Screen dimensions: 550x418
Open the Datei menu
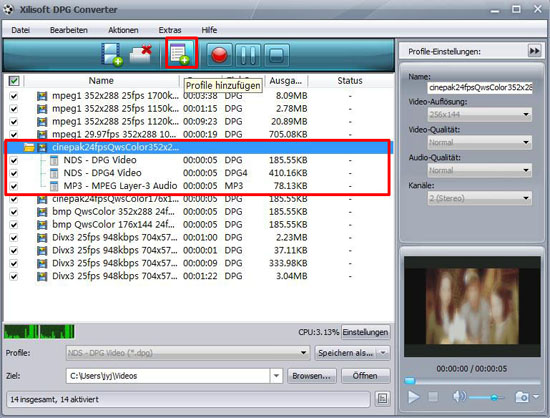point(21,30)
